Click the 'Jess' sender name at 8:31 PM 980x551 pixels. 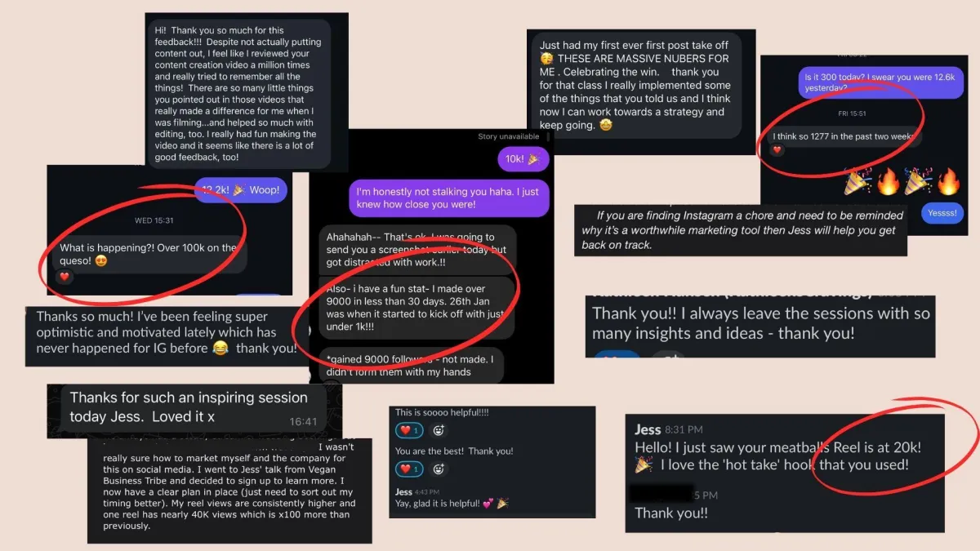(648, 429)
